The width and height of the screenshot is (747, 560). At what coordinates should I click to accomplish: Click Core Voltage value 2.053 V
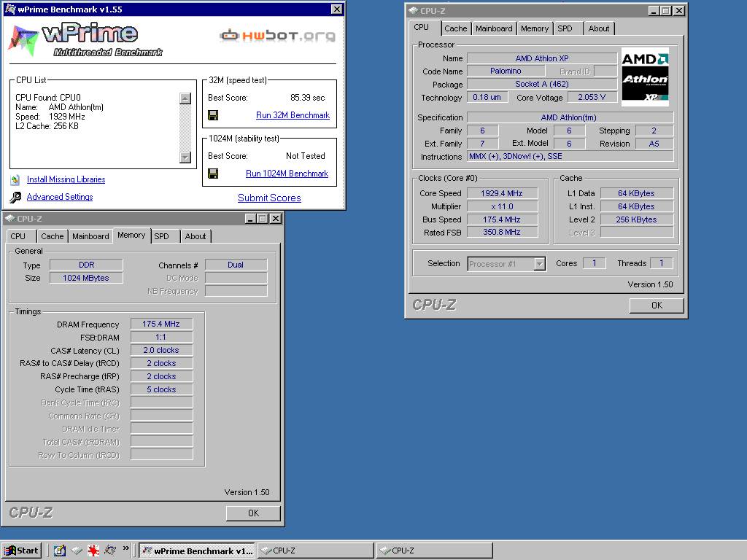(x=592, y=97)
